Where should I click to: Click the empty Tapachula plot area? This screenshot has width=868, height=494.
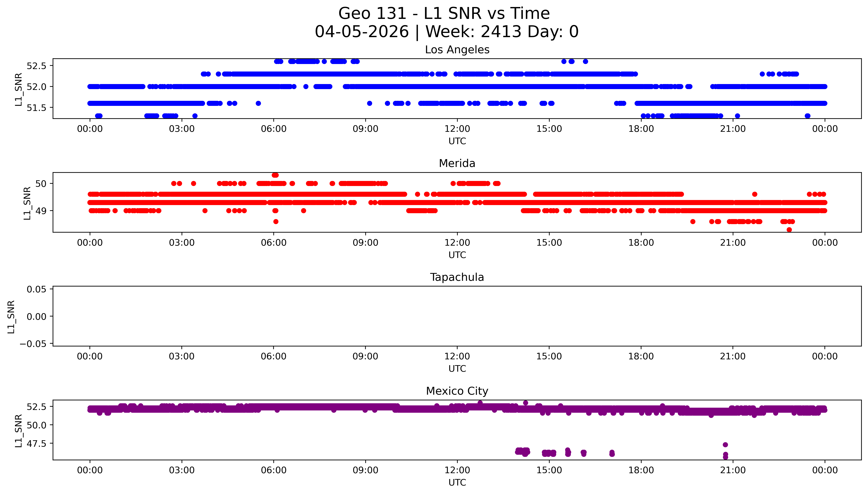click(x=457, y=316)
